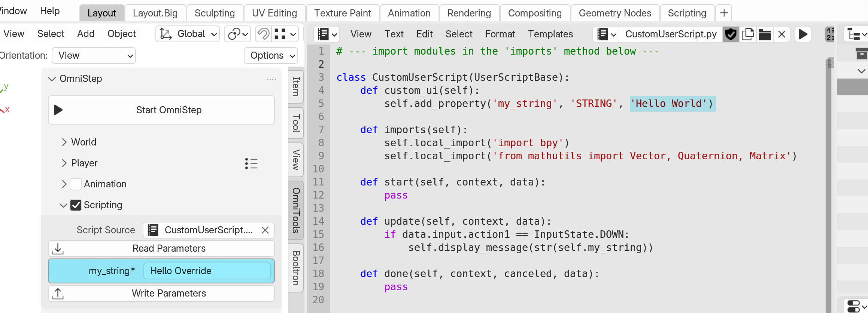Open the Templates menu
Screen dimensions: 868x313
pos(550,34)
